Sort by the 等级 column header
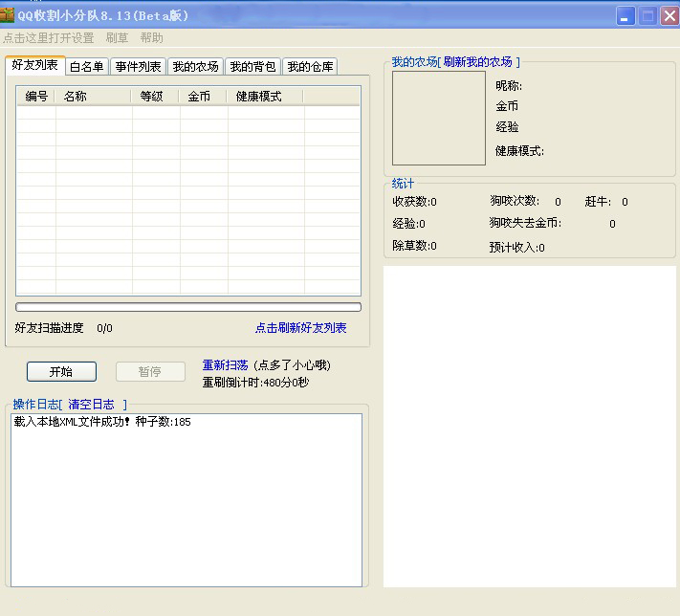 (155, 97)
